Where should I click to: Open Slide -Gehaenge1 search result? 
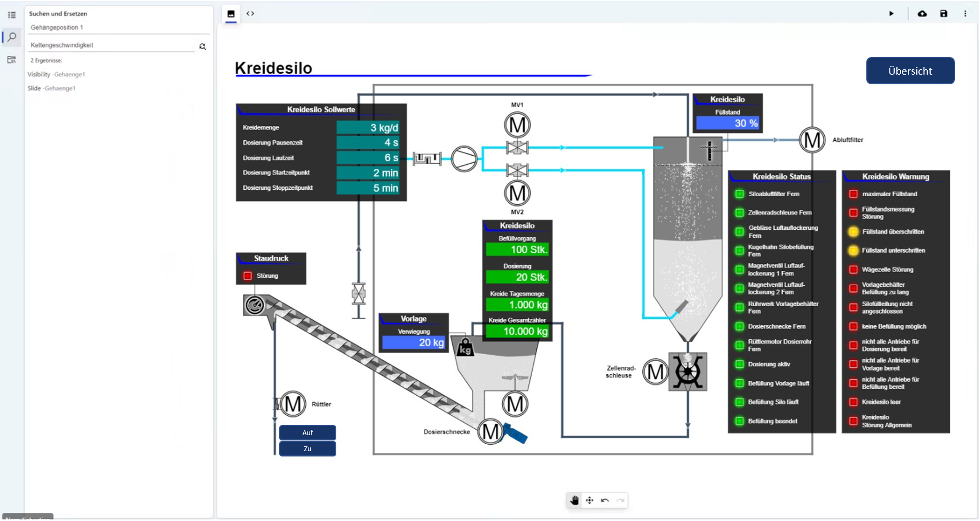pos(52,89)
